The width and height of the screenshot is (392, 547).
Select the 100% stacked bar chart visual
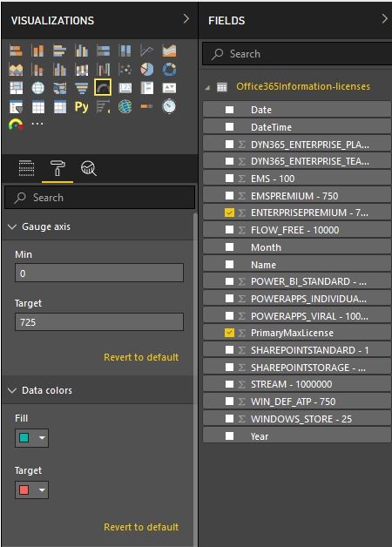click(x=104, y=51)
